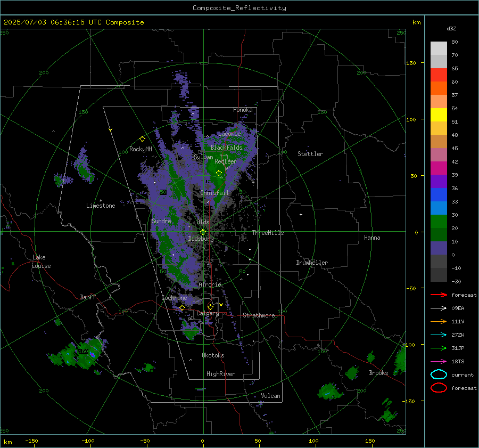
Task: Click the white 09EA arrow icon
Action: (439, 308)
